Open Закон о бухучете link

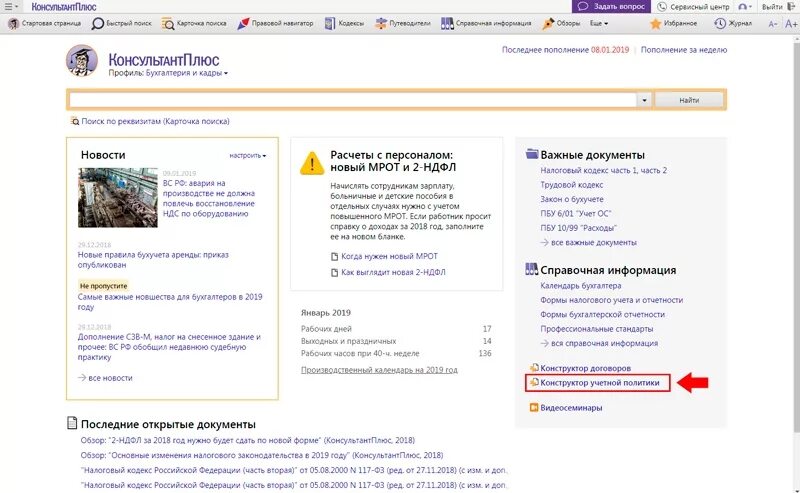[572, 199]
